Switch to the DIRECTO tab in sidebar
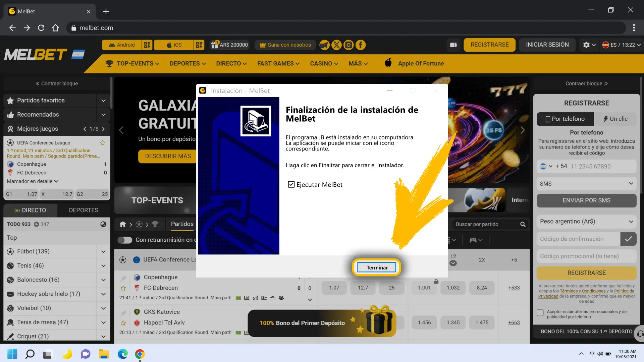The image size is (644, 362). [x=30, y=210]
